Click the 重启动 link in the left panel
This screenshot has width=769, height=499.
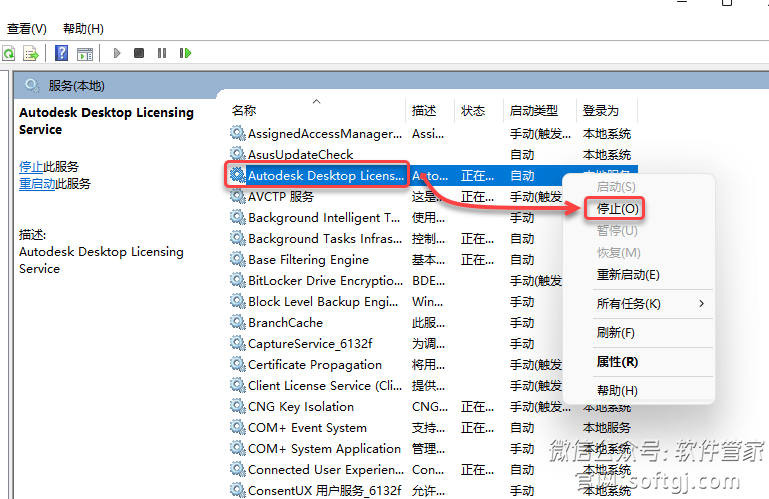[36, 184]
